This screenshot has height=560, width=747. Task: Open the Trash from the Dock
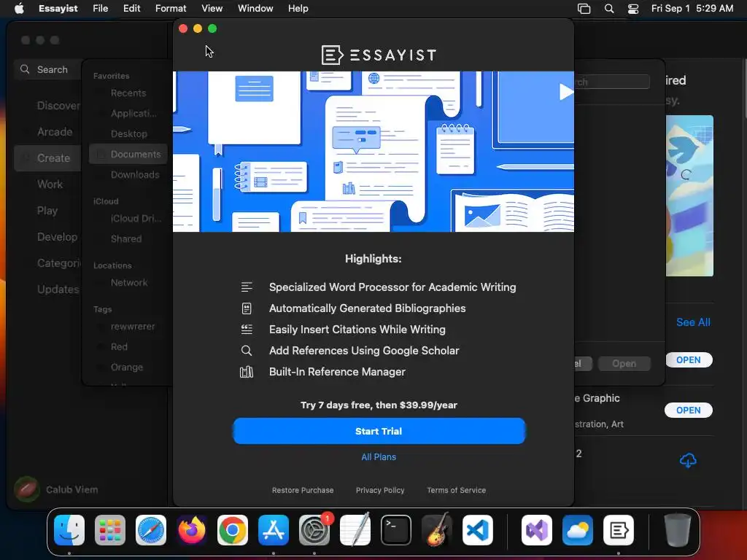pyautogui.click(x=678, y=530)
